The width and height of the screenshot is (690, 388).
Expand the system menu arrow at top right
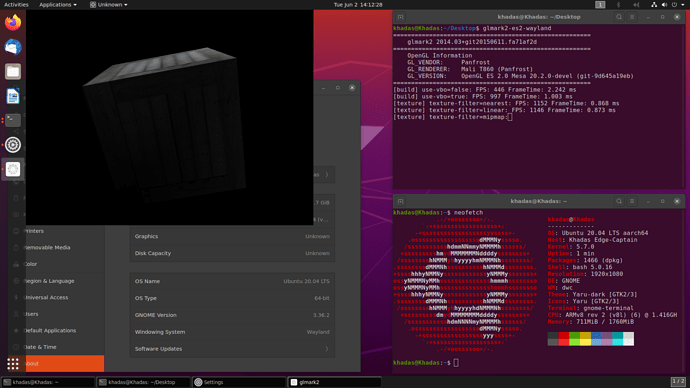[683, 4]
